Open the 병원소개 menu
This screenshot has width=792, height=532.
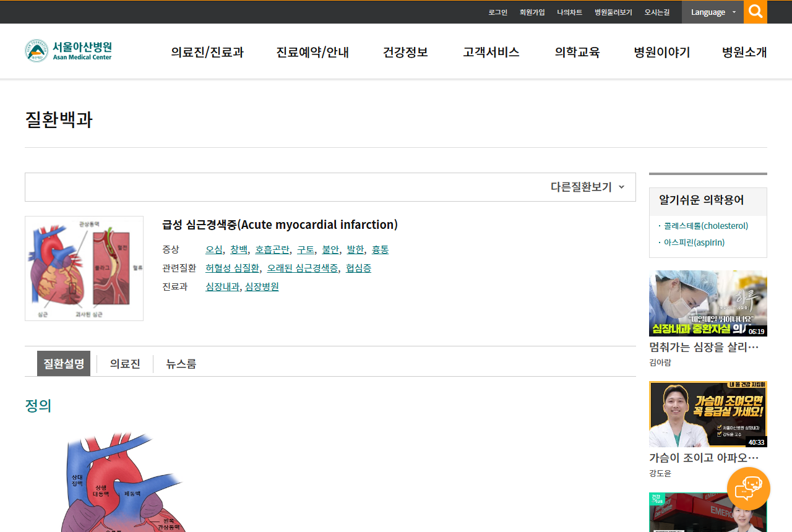[x=744, y=53]
